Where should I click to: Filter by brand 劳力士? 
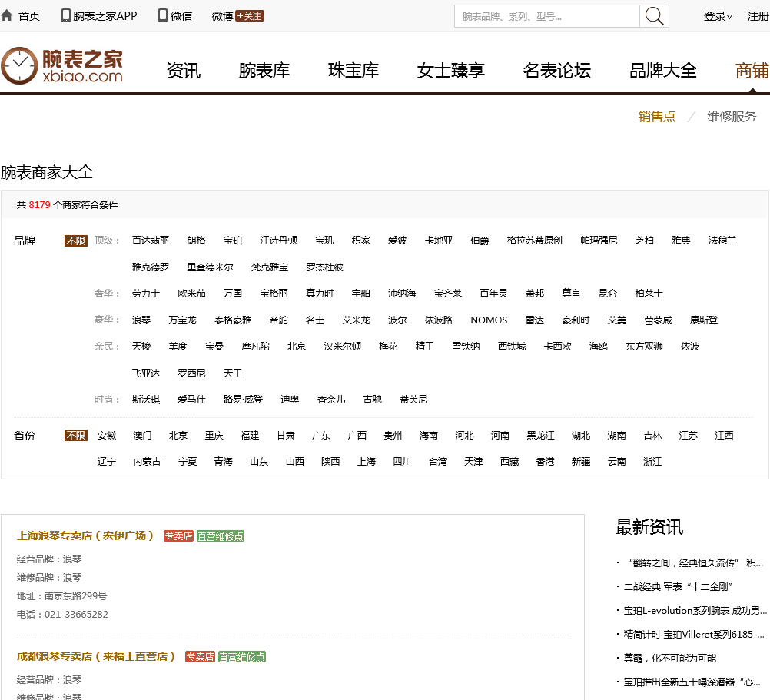point(146,294)
